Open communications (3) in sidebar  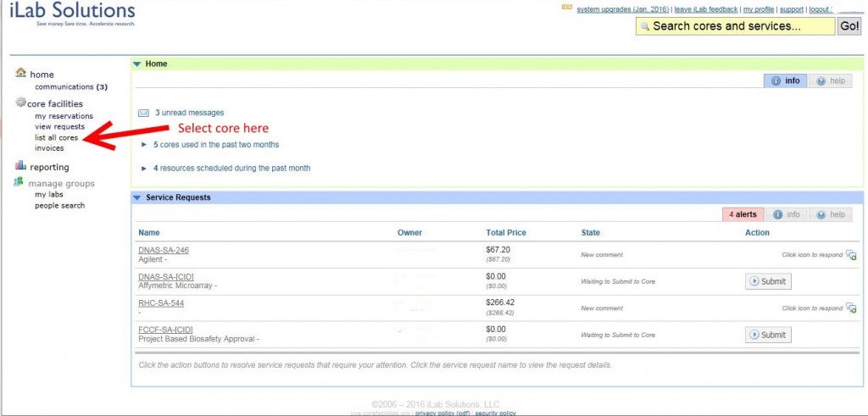coord(71,87)
